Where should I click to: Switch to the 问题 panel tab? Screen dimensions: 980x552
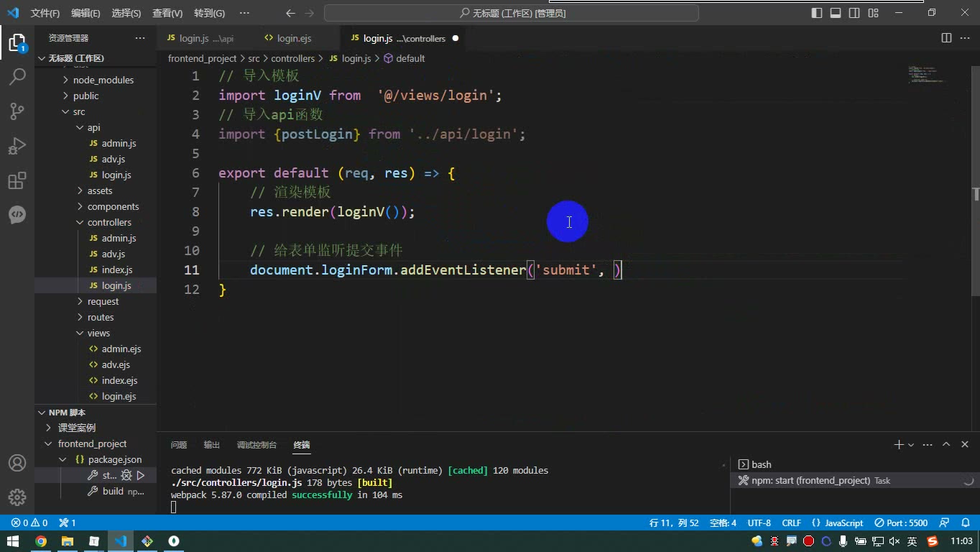[179, 445]
